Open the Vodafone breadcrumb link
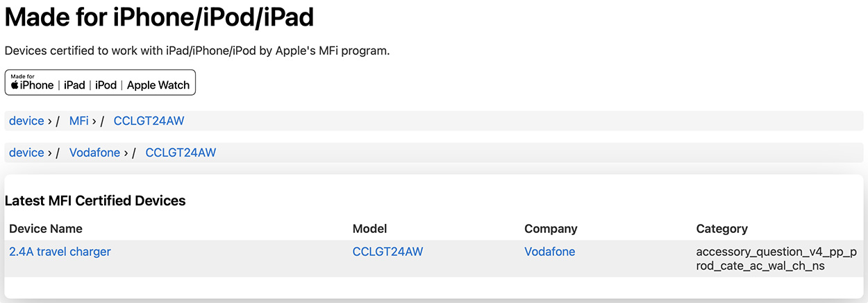 pos(94,153)
